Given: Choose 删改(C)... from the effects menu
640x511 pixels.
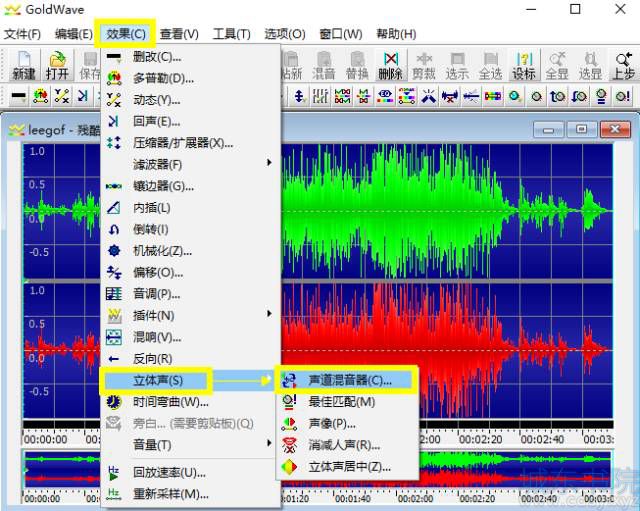Looking at the screenshot, I should 190,57.
